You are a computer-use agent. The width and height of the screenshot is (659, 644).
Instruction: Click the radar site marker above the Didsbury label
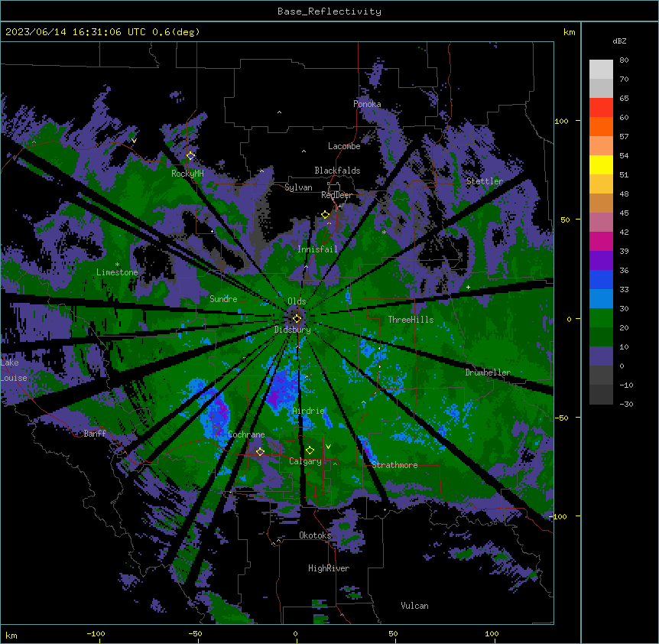point(297,319)
